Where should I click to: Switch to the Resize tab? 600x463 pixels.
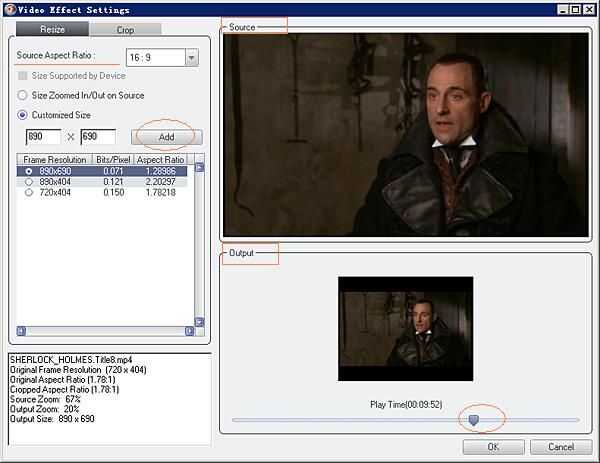52,29
